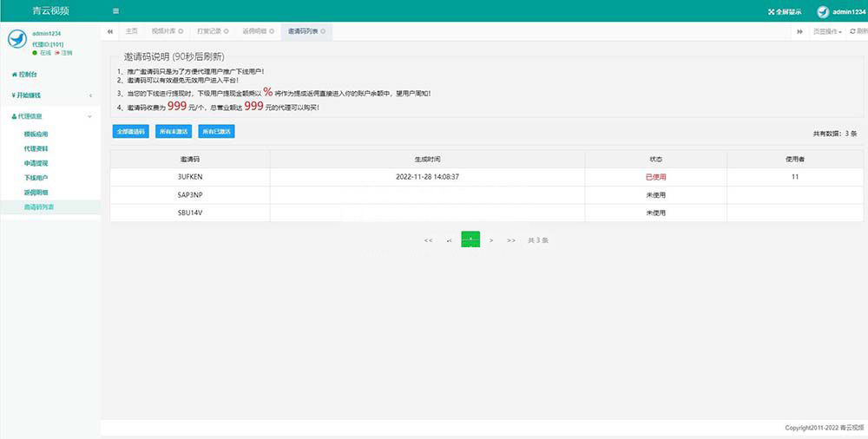The image size is (868, 439).
Task: Open the 页签操作 dropdown
Action: coord(826,31)
